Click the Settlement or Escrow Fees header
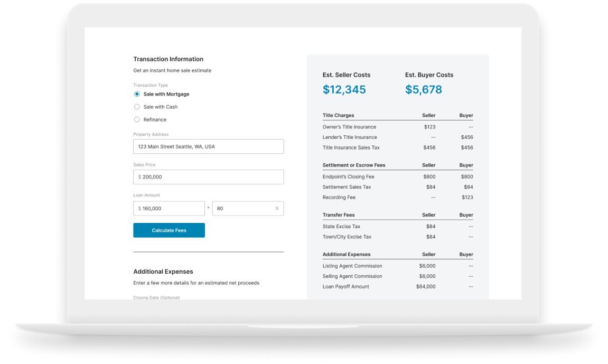 tap(353, 165)
